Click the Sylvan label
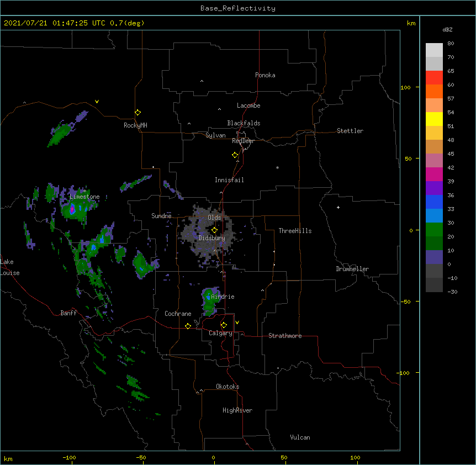476x465 pixels. [215, 135]
